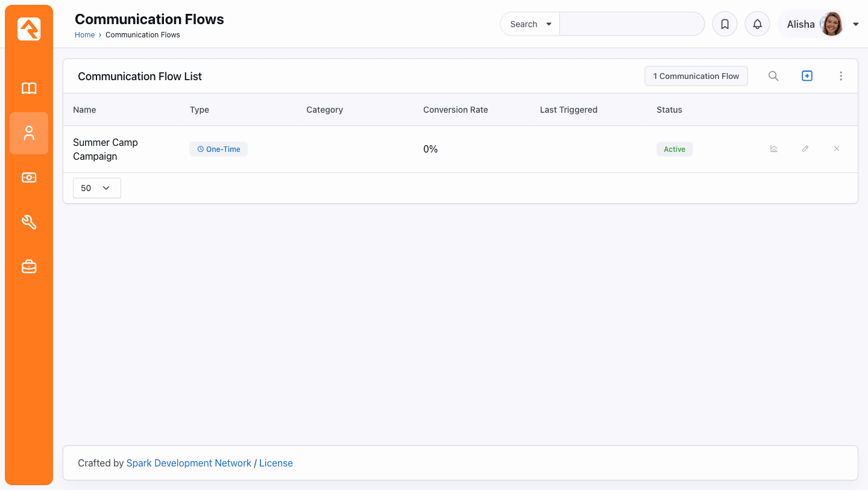This screenshot has width=868, height=490.
Task: Open the People section in the sidebar
Action: coord(29,133)
